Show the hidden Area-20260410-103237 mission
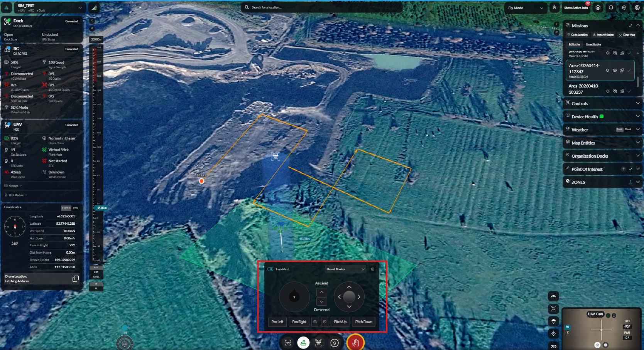The height and width of the screenshot is (350, 644). click(615, 91)
